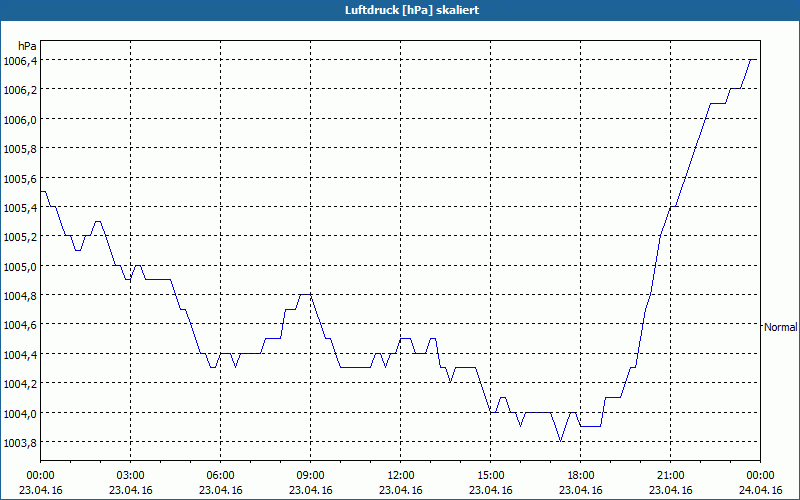800x500 pixels.
Task: Pick the '18:00' time label
Action: (x=581, y=476)
